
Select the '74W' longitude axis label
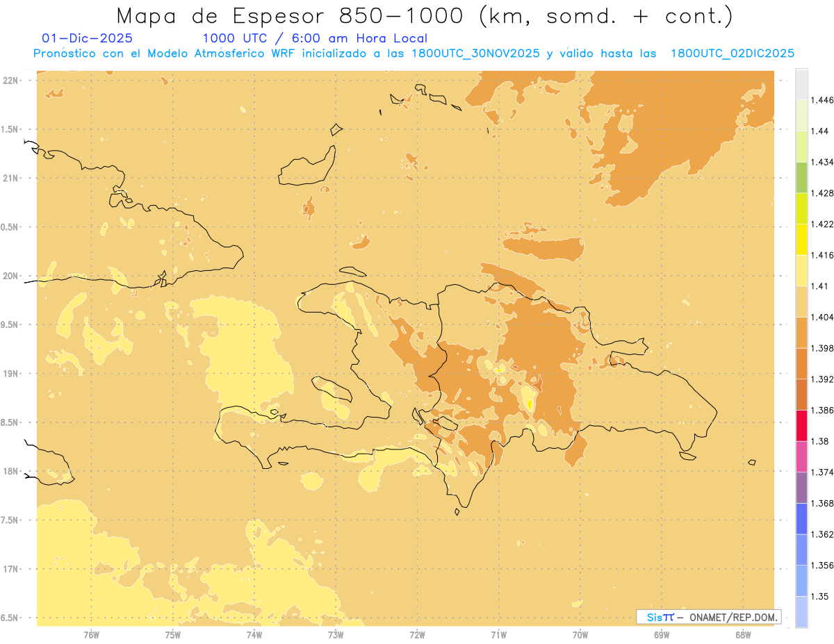point(254,634)
